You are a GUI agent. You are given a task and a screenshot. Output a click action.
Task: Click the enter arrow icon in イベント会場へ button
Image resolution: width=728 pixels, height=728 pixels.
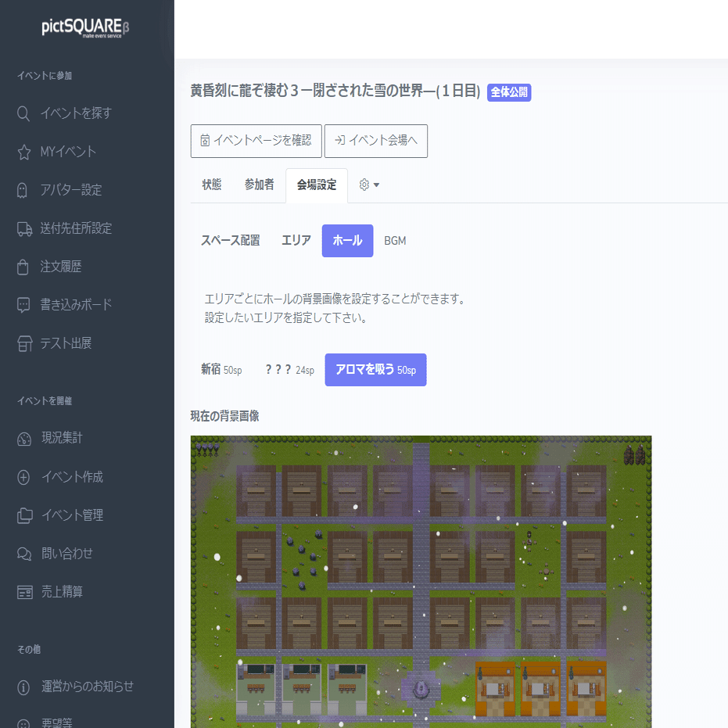click(x=340, y=140)
